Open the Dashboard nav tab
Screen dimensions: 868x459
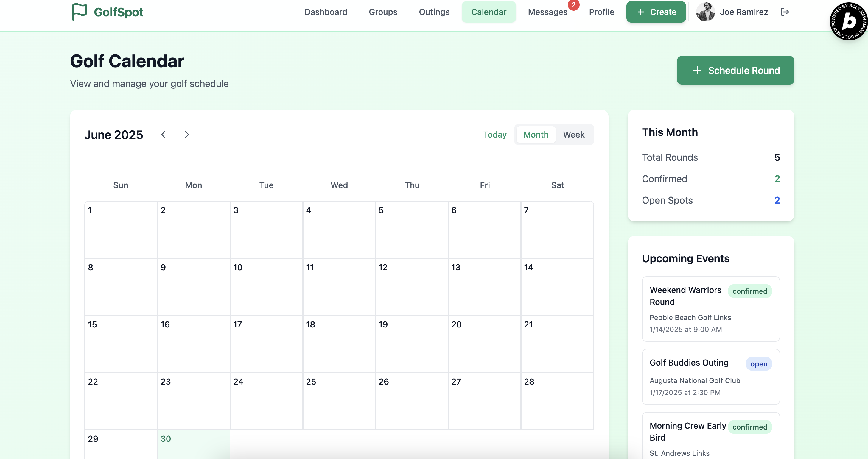326,12
